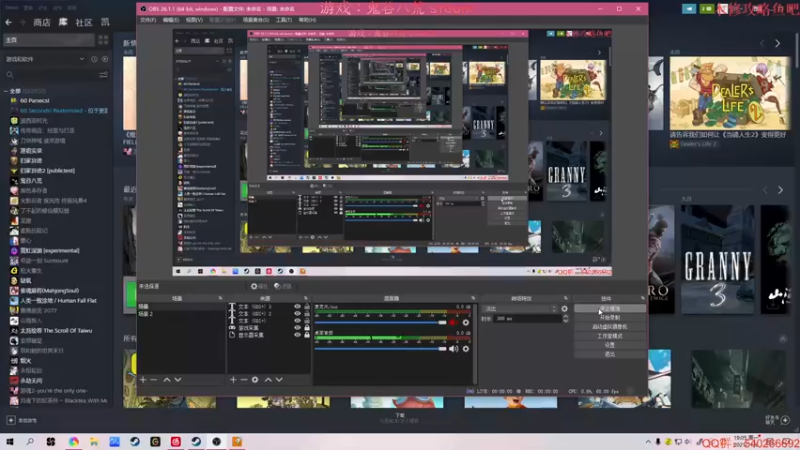Open desktop audio mixer channel settings gear
This screenshot has height=450, width=800.
(x=466, y=349)
